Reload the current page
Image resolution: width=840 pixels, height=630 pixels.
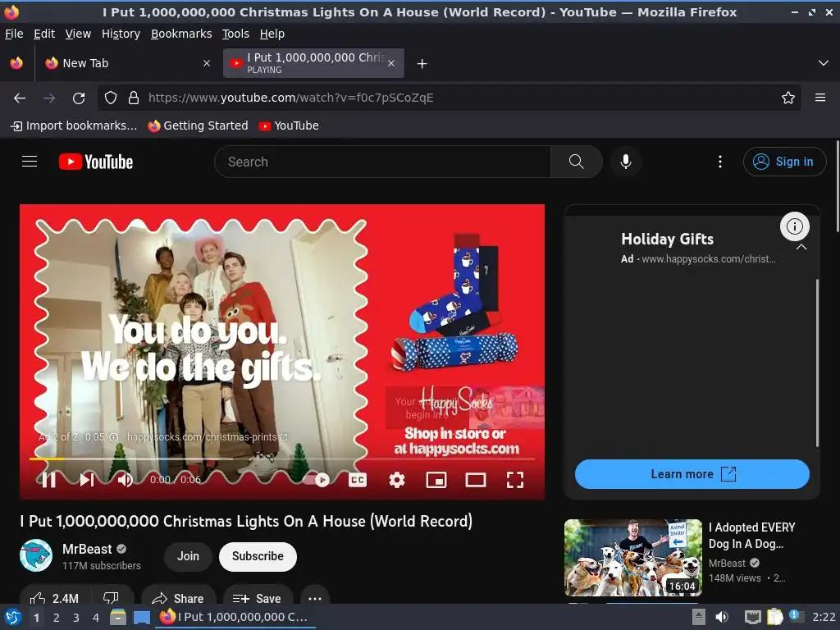[x=79, y=98]
